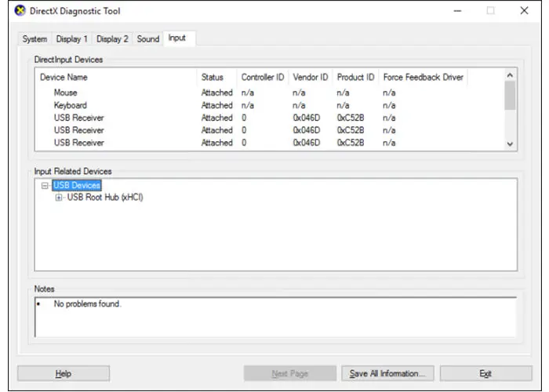Select the Keyboard device row
The width and height of the screenshot is (549, 392).
[252, 105]
